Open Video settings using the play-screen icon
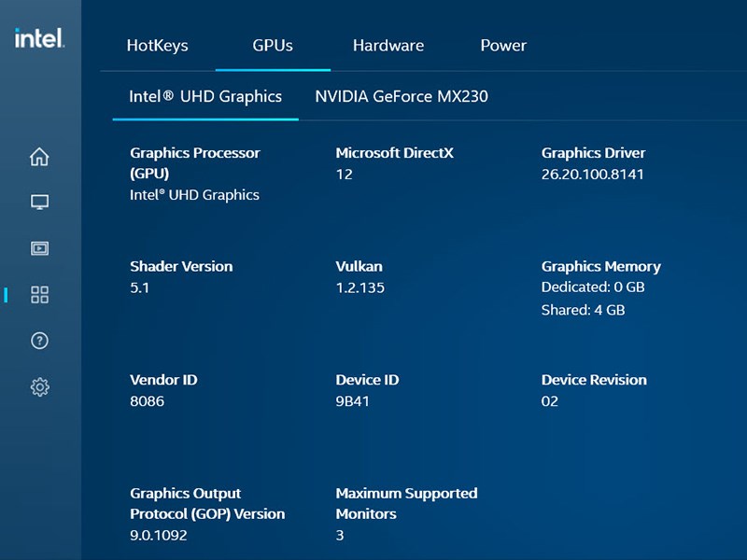The height and width of the screenshot is (560, 747). pos(39,248)
